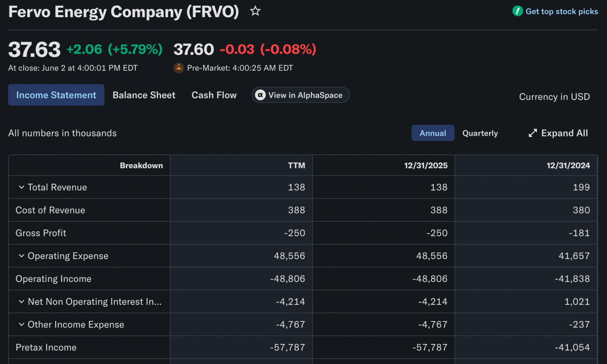Open the Balance Sheet tab

pyautogui.click(x=144, y=95)
